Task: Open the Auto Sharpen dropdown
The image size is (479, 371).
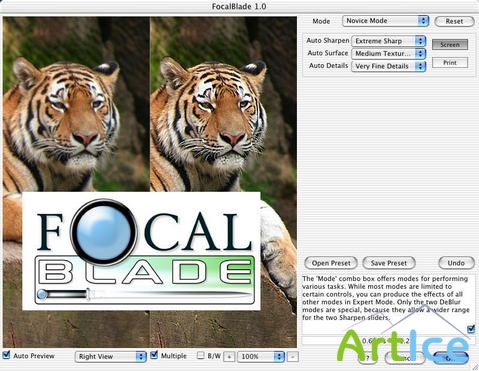Action: tap(389, 41)
